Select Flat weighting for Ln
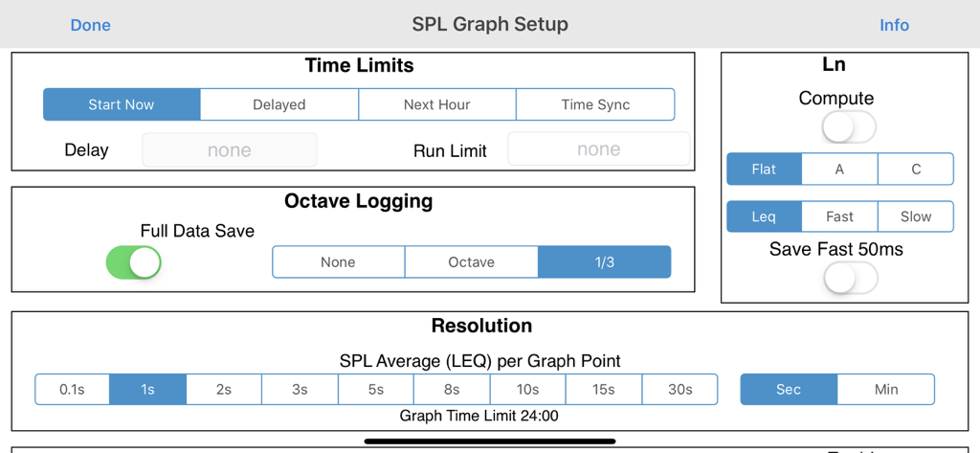The width and height of the screenshot is (980, 453). click(764, 169)
